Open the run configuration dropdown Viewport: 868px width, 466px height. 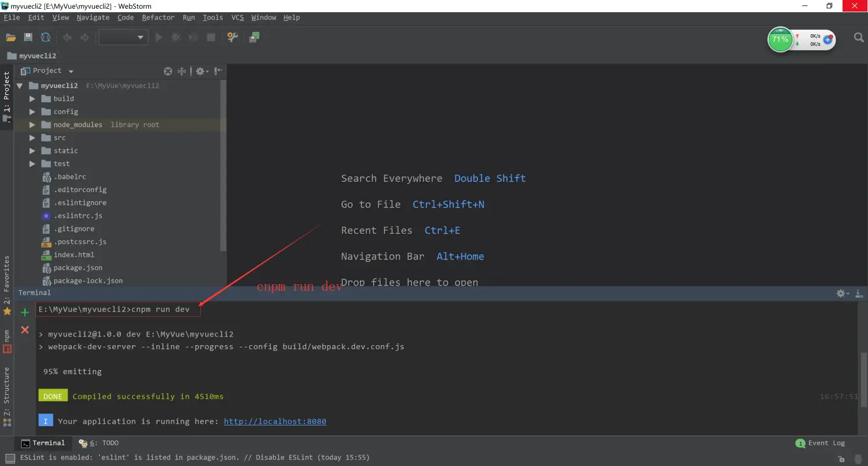tap(123, 38)
